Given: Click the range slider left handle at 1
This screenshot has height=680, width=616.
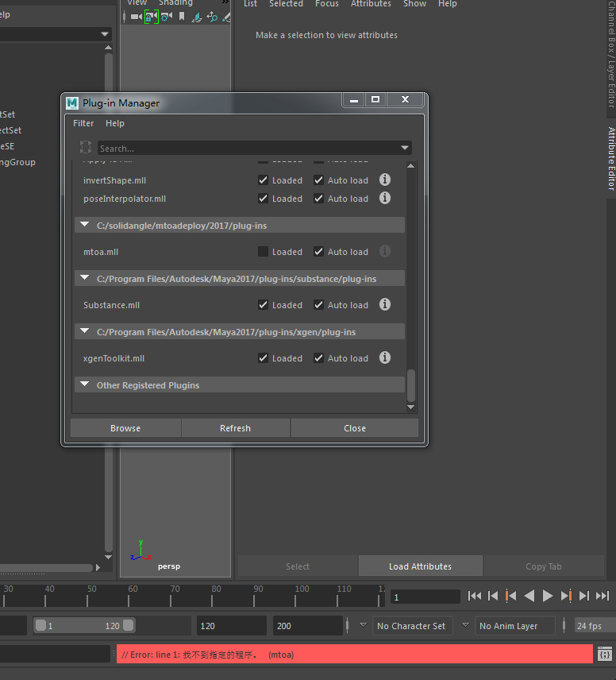Looking at the screenshot, I should [40, 625].
